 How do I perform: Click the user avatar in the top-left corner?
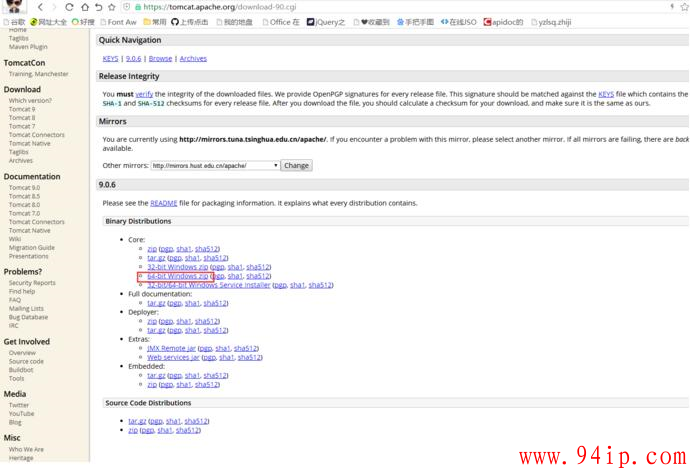[15, 6]
